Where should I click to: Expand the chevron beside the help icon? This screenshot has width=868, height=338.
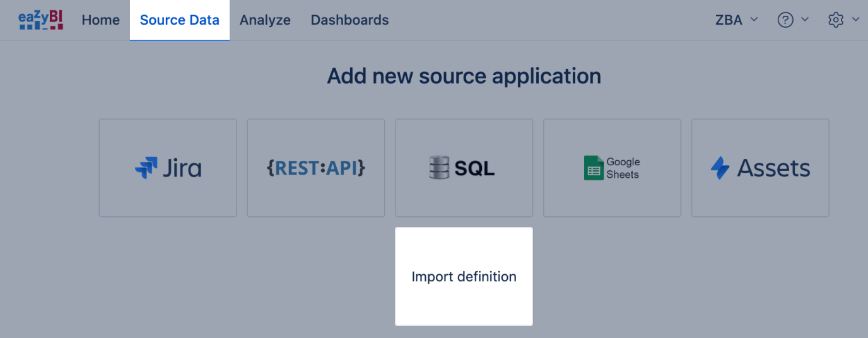pyautogui.click(x=805, y=20)
